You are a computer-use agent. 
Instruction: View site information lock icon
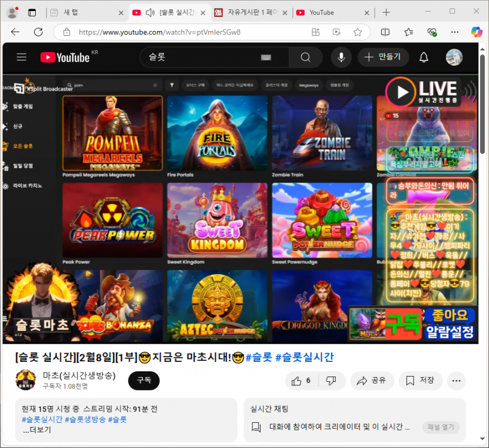coord(67,32)
